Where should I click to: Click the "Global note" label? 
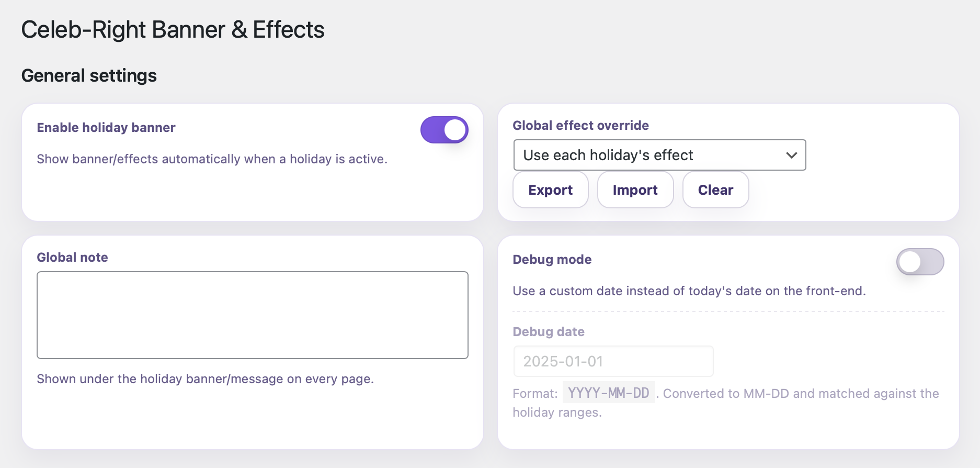pos(72,258)
